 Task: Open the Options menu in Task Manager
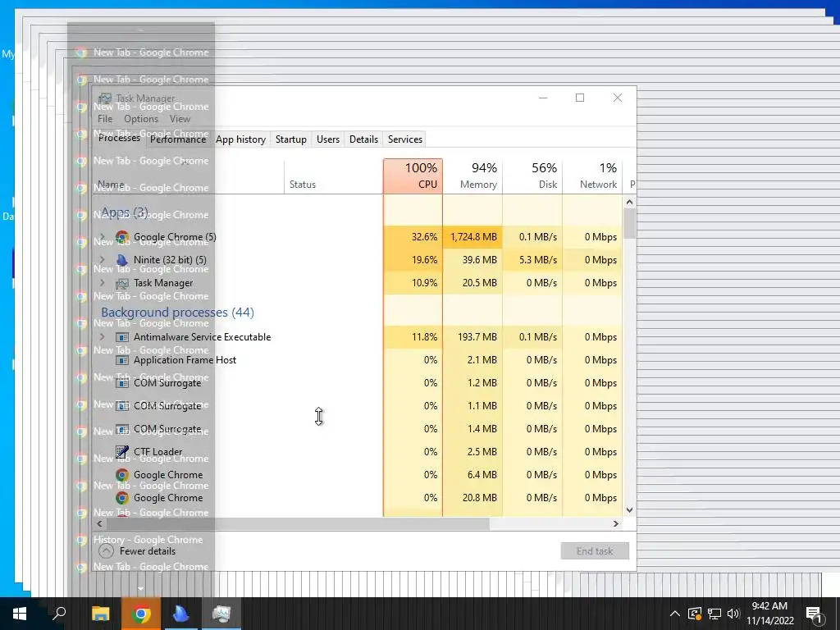pos(141,119)
